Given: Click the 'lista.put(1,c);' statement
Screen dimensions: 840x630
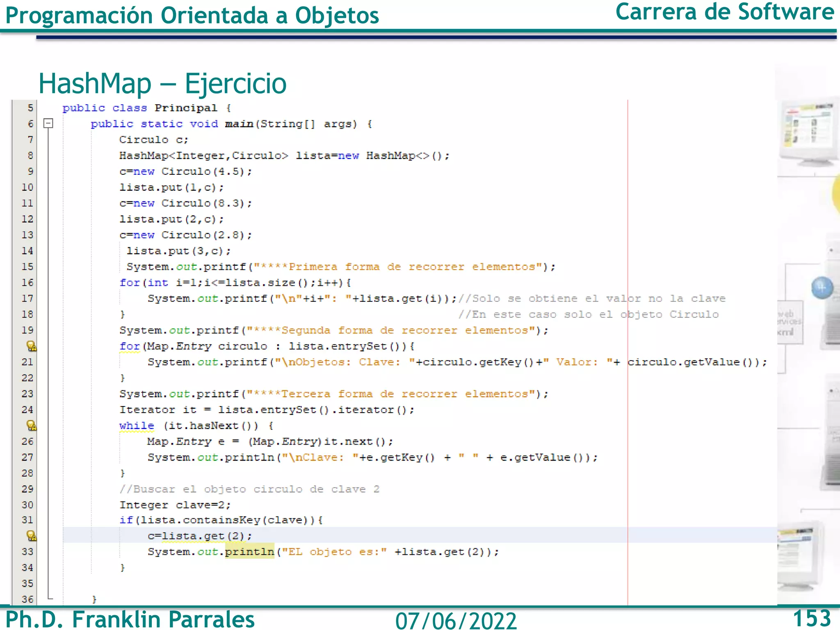Looking at the screenshot, I should [171, 187].
